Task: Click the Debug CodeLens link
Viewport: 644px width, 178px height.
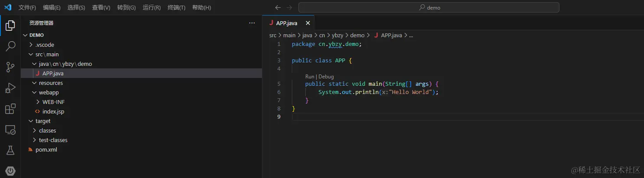Action: tap(326, 76)
